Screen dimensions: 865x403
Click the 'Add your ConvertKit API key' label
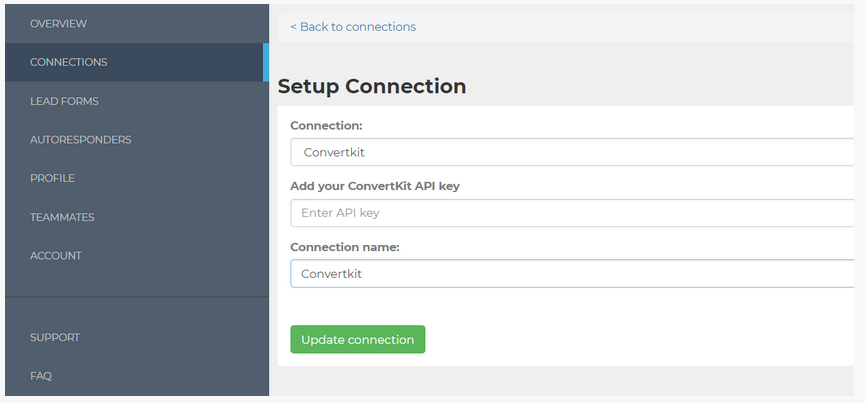pyautogui.click(x=374, y=186)
